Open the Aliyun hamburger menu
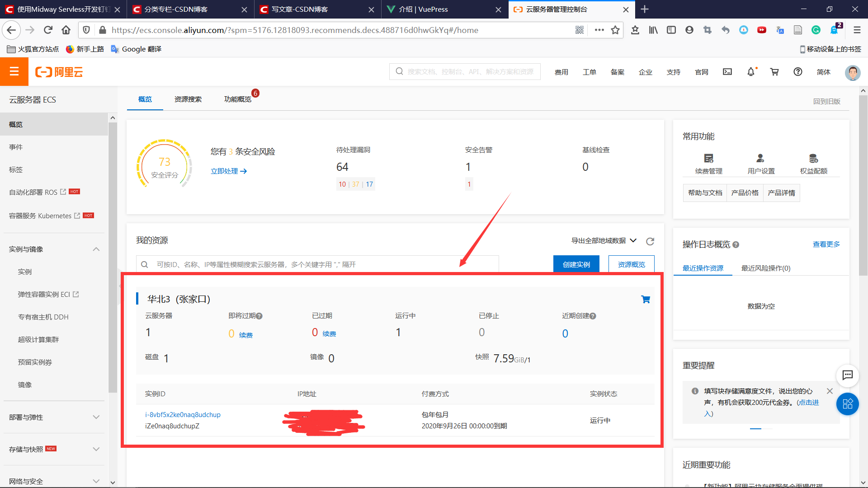 14,71
